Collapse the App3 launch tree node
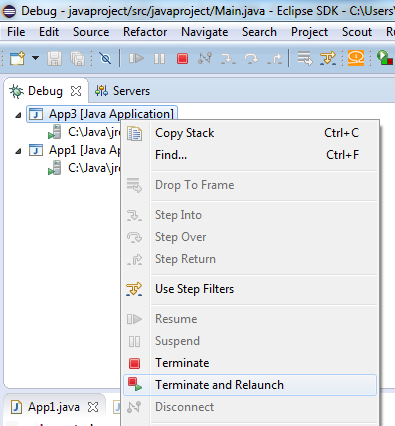Viewport: 395px width, 426px height. [x=18, y=115]
